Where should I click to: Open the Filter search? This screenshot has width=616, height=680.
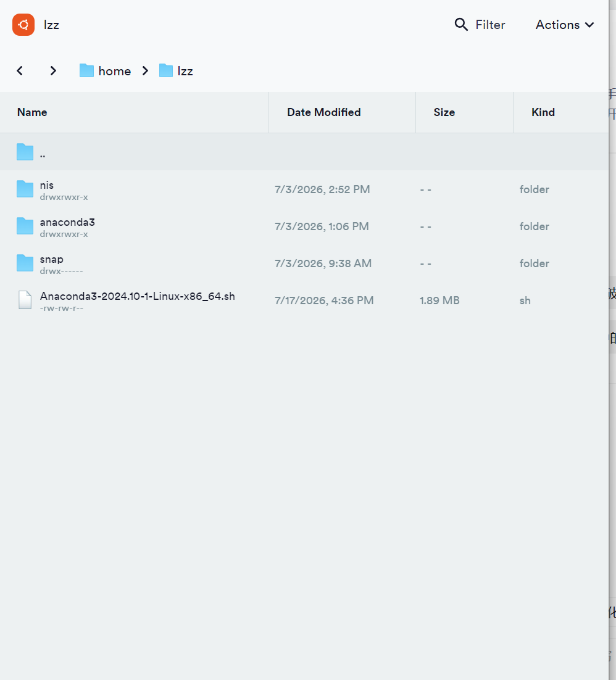click(480, 25)
